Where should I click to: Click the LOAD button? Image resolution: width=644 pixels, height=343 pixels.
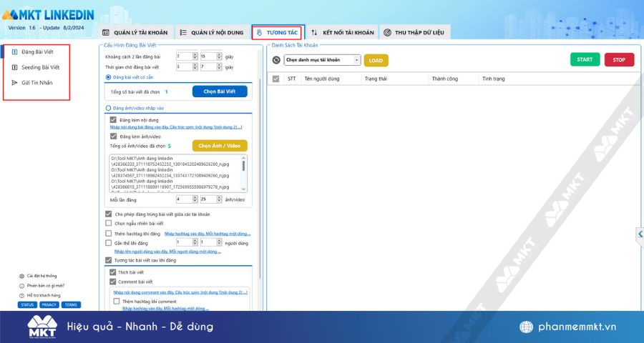point(376,60)
